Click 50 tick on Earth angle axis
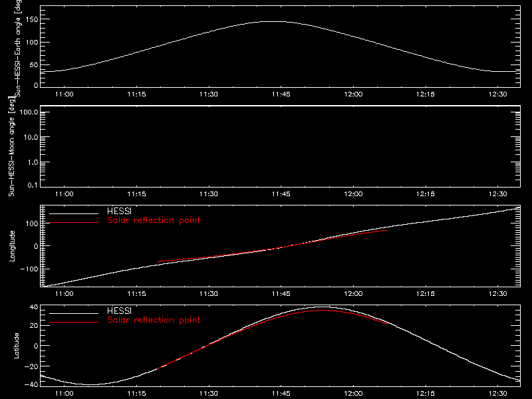The height and width of the screenshot is (399, 532). tap(34, 65)
